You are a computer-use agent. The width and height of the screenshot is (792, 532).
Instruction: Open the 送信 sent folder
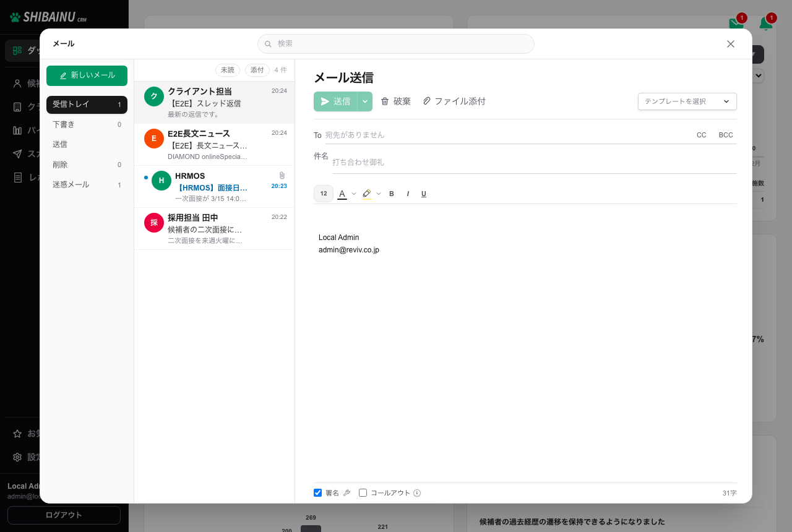point(87,144)
